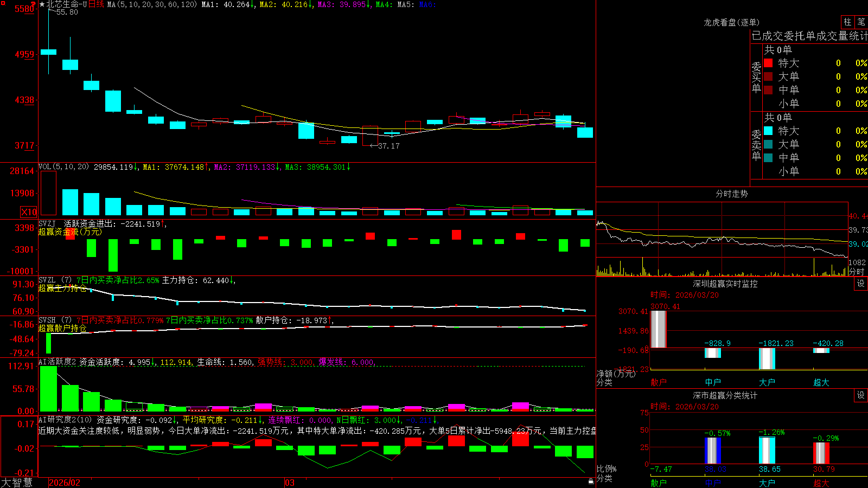Open MA(5,10,20,30,60,120) indicator parameters
This screenshot has width=868, height=488.
pyautogui.click(x=152, y=4)
